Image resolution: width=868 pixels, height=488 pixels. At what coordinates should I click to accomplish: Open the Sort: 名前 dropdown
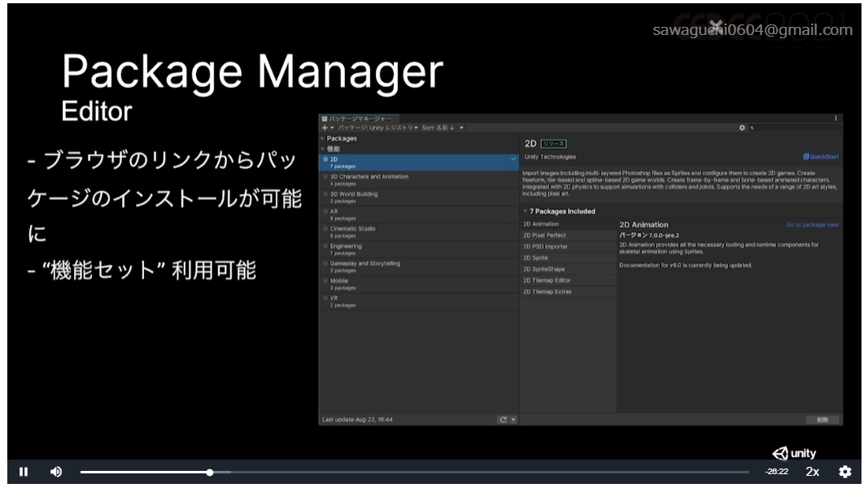tap(438, 128)
